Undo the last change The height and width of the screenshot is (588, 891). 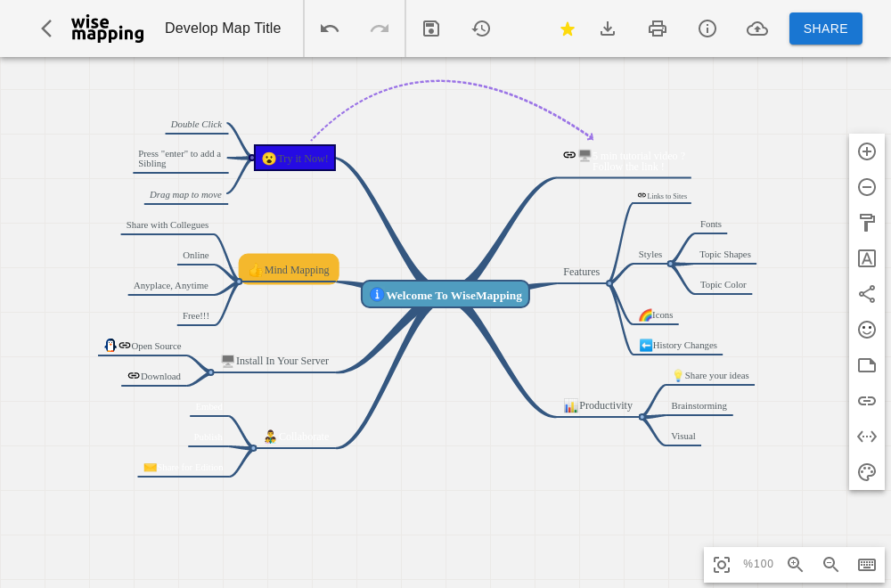(330, 29)
